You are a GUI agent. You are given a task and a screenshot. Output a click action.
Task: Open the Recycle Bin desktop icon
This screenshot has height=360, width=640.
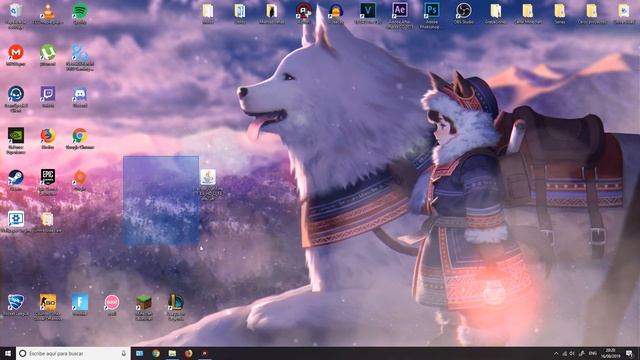click(x=16, y=11)
